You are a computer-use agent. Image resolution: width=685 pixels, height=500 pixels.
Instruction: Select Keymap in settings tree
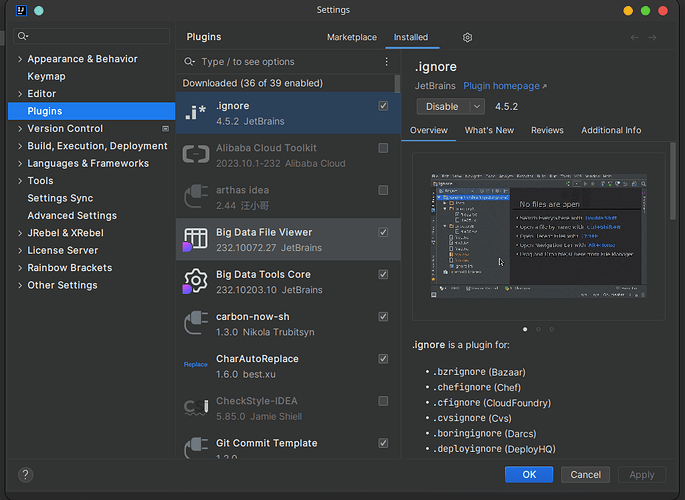[46, 76]
